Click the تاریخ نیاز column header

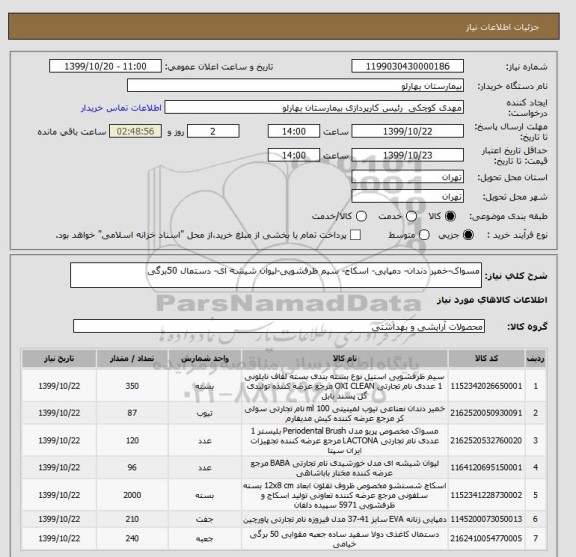59,359
